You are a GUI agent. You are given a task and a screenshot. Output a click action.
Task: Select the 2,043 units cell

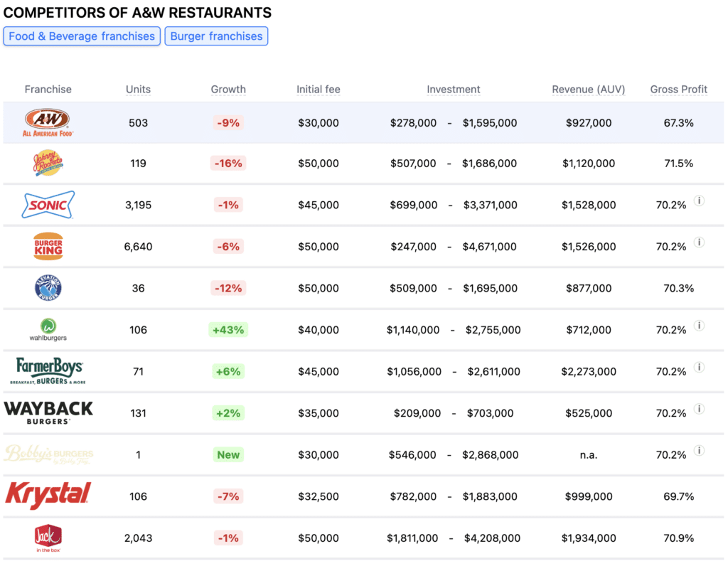pyautogui.click(x=138, y=538)
